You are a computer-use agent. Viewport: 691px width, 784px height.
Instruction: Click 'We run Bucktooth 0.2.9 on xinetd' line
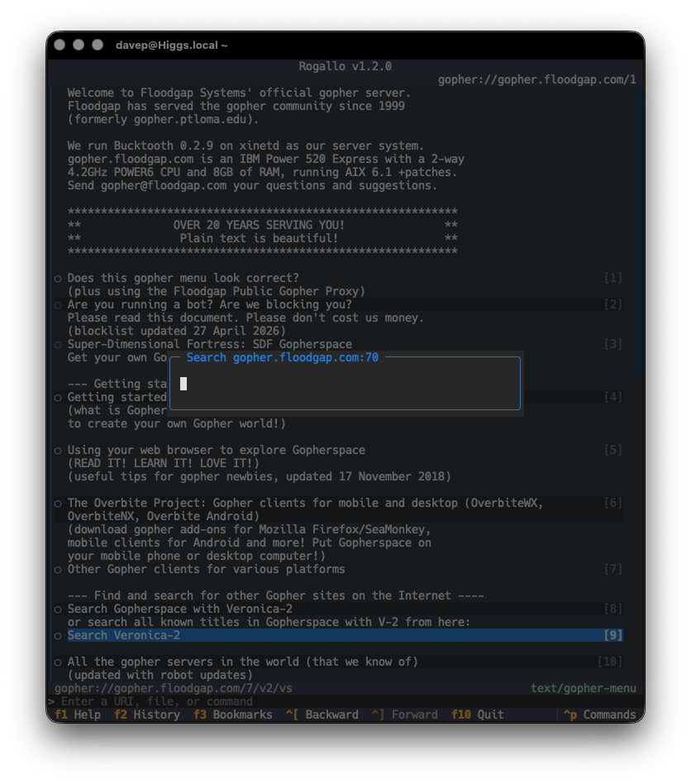245,146
